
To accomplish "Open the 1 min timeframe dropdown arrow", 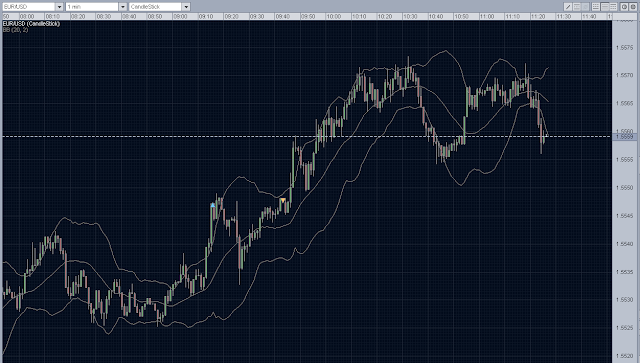I will coord(123,7).
